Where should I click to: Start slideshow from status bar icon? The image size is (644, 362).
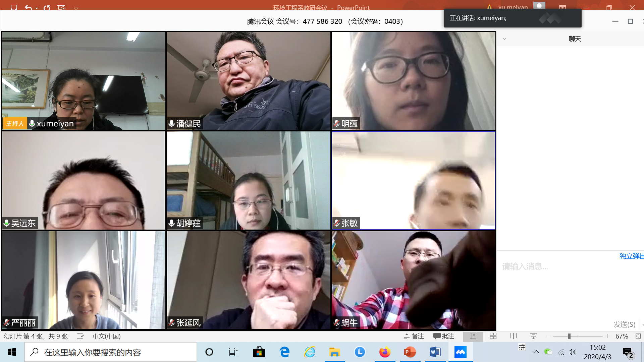tap(533, 336)
